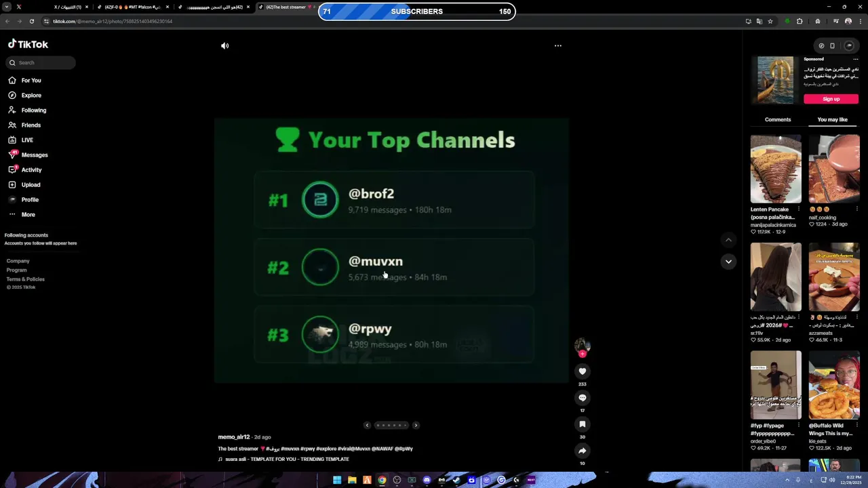Click the #muvxn hashtag in caption
868x488 pixels.
click(290, 449)
